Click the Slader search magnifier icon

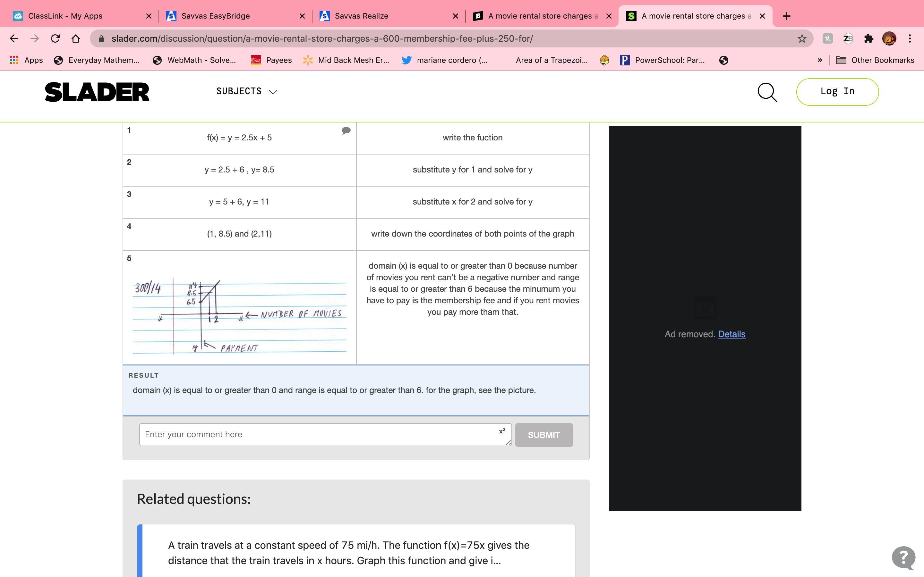[x=767, y=92]
